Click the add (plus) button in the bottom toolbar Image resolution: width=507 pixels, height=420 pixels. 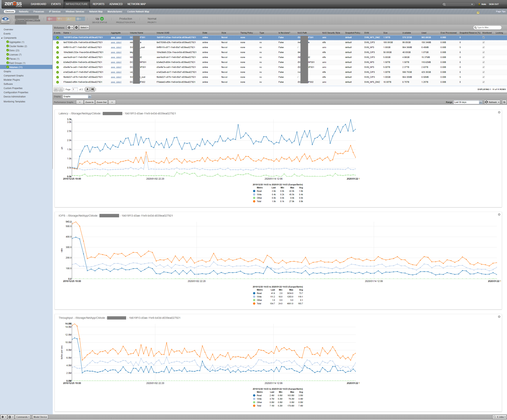[3, 417]
